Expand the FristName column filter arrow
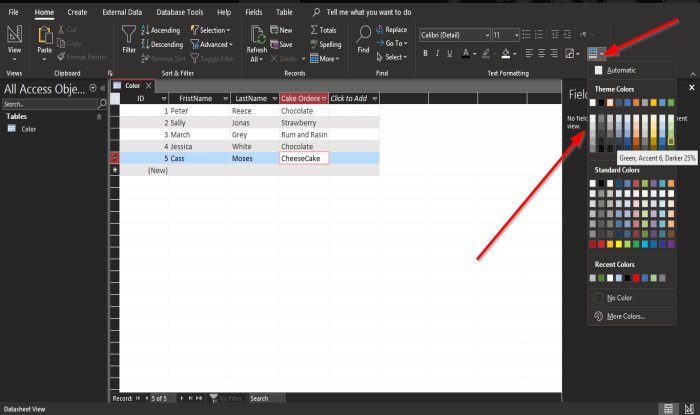Image resolution: width=700 pixels, height=415 pixels. click(224, 98)
